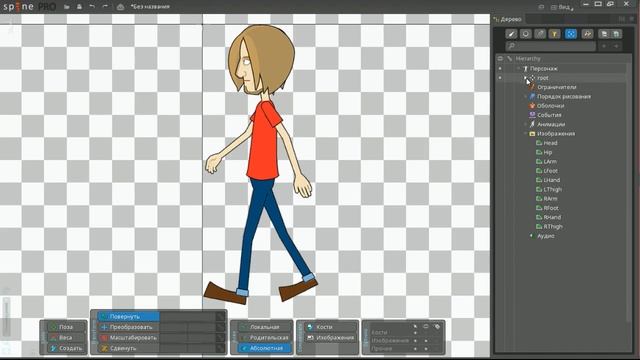Select the LHand image in the tree
The height and width of the screenshot is (360, 640).
pyautogui.click(x=551, y=180)
